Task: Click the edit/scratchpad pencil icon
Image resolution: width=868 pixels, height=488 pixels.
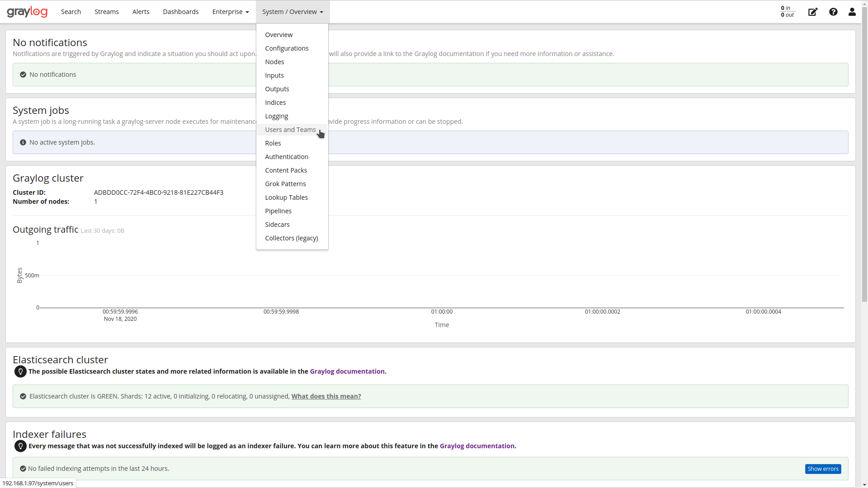Action: point(812,12)
